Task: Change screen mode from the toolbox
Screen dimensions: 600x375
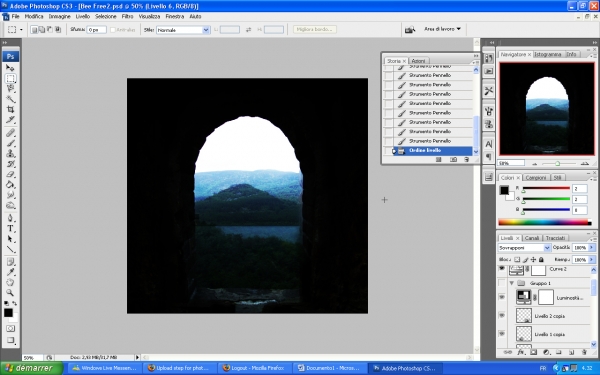Action: click(x=10, y=340)
